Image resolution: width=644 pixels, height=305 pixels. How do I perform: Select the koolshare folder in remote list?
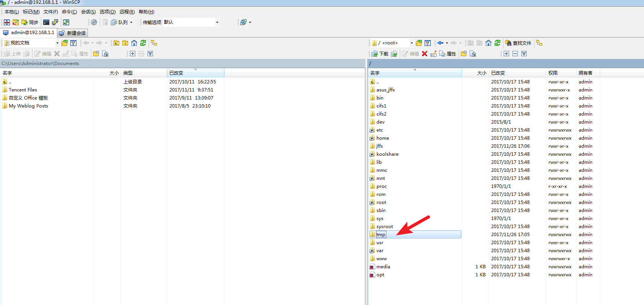click(x=387, y=154)
